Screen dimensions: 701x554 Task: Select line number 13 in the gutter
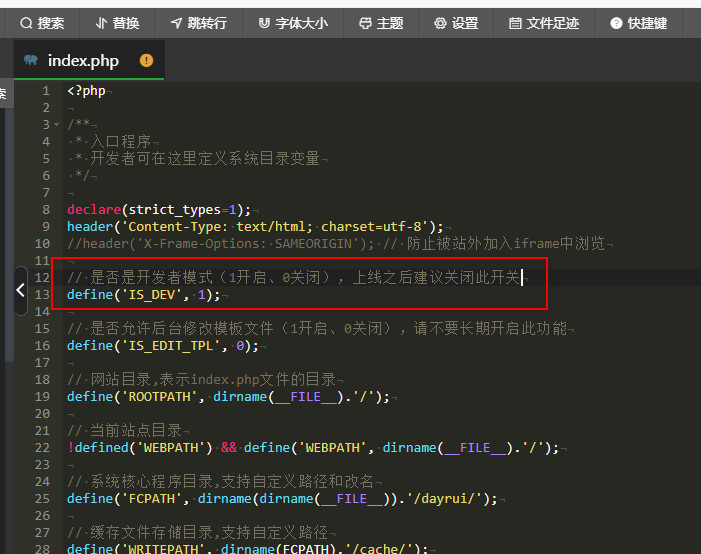pos(42,295)
